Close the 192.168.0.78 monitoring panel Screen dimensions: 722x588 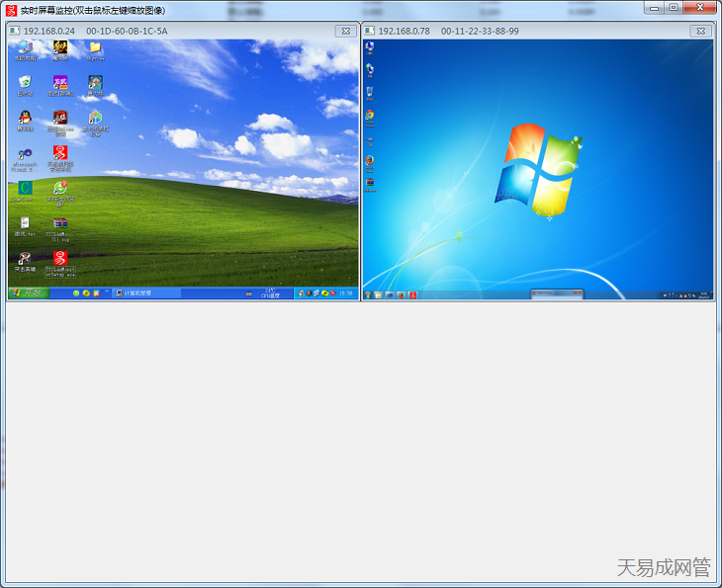700,31
